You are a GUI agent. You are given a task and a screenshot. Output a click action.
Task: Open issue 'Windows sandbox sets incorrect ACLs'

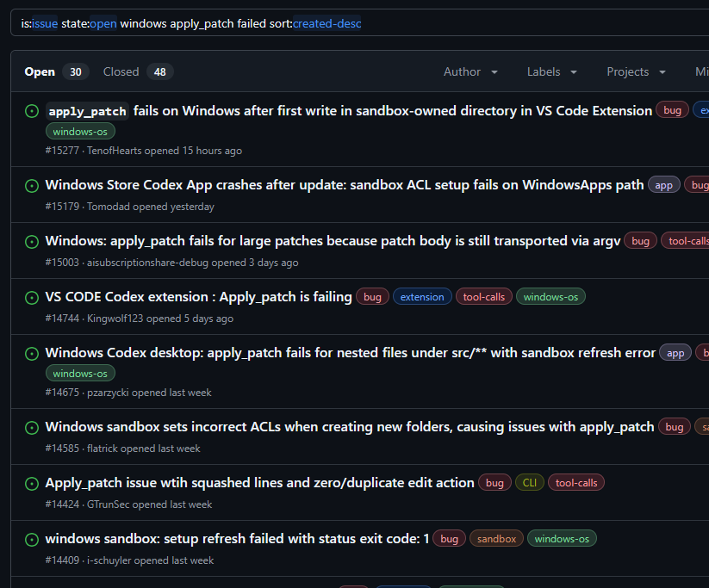[x=350, y=427]
